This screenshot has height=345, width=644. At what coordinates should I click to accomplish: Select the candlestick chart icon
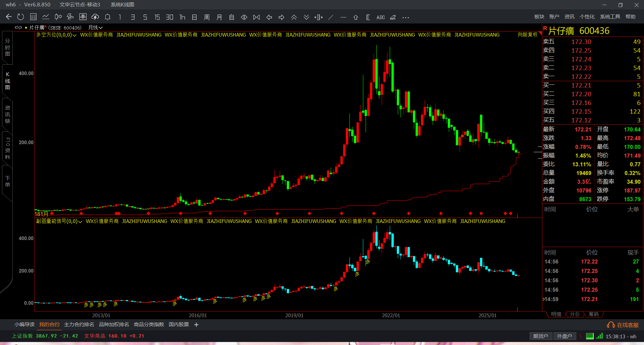58,17
